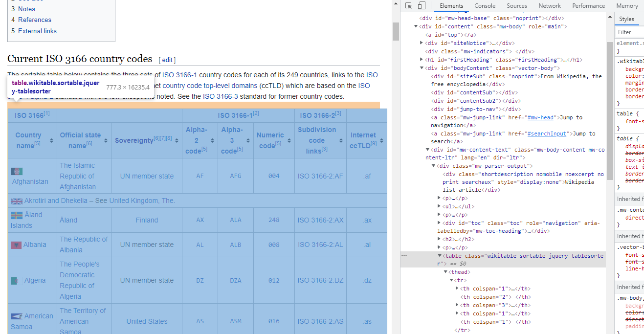Follow the #searchInput href in DOM

[x=547, y=134]
